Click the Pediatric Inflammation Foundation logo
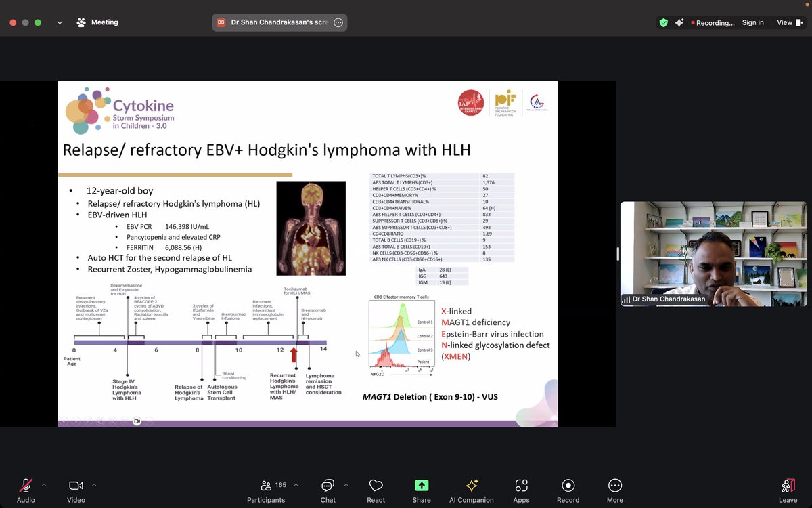812x508 pixels. coord(505,102)
